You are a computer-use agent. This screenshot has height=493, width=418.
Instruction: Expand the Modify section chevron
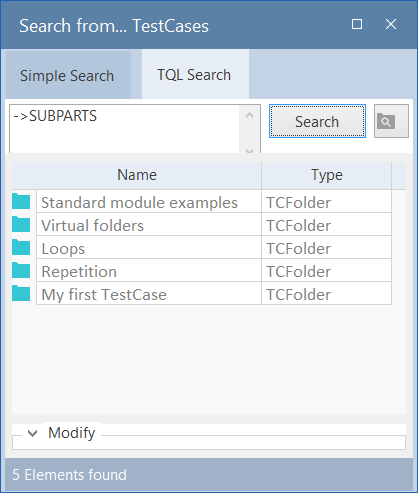pyautogui.click(x=32, y=433)
